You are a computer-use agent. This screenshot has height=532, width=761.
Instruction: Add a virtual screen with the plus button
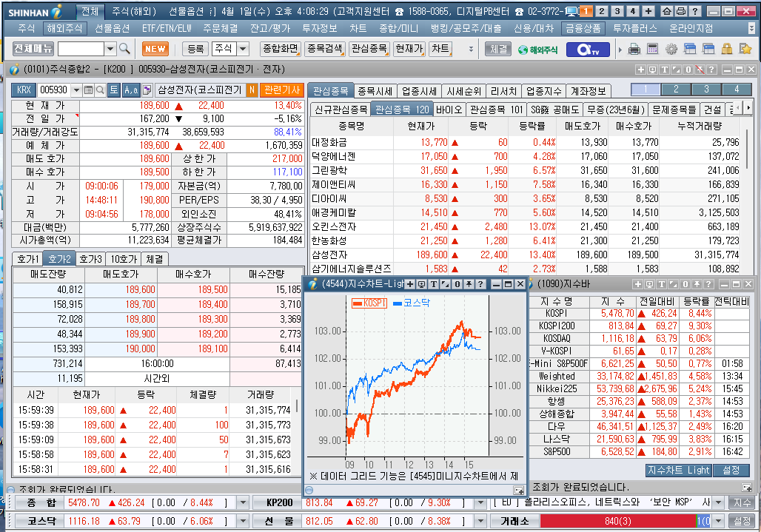click(x=648, y=11)
